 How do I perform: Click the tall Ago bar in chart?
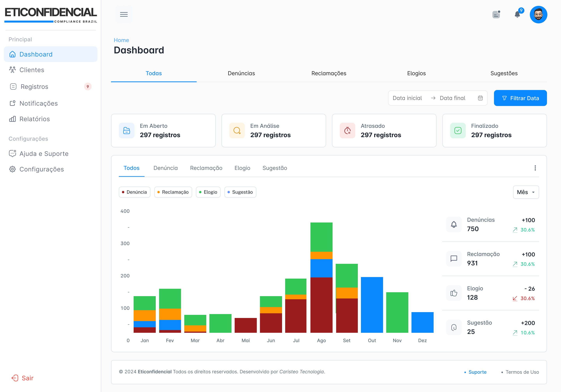[321, 277]
